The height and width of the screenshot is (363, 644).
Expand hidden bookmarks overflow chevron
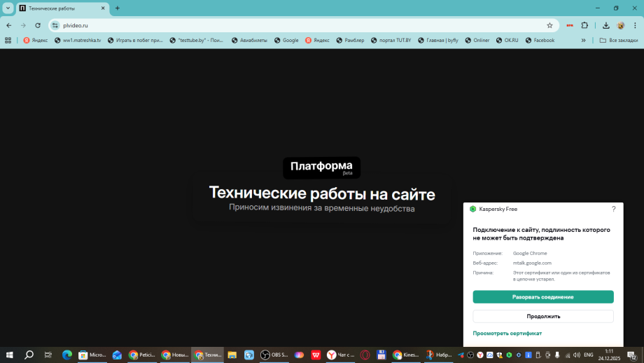tap(583, 41)
